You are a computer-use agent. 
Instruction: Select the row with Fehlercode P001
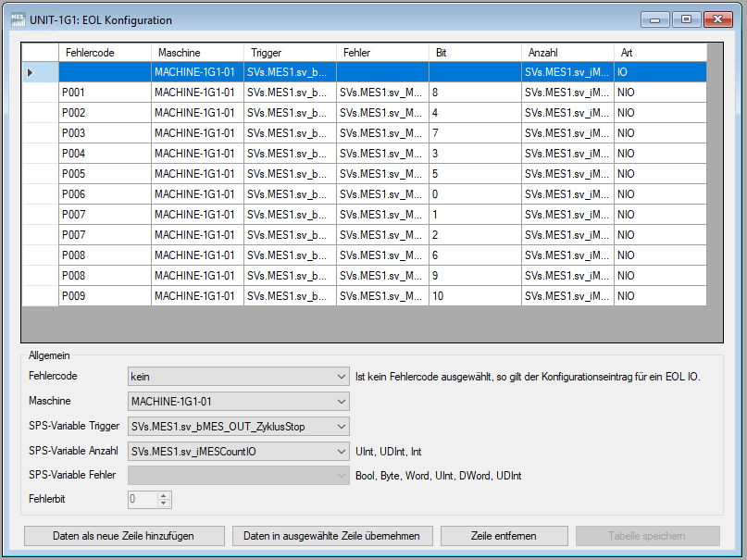[x=105, y=93]
